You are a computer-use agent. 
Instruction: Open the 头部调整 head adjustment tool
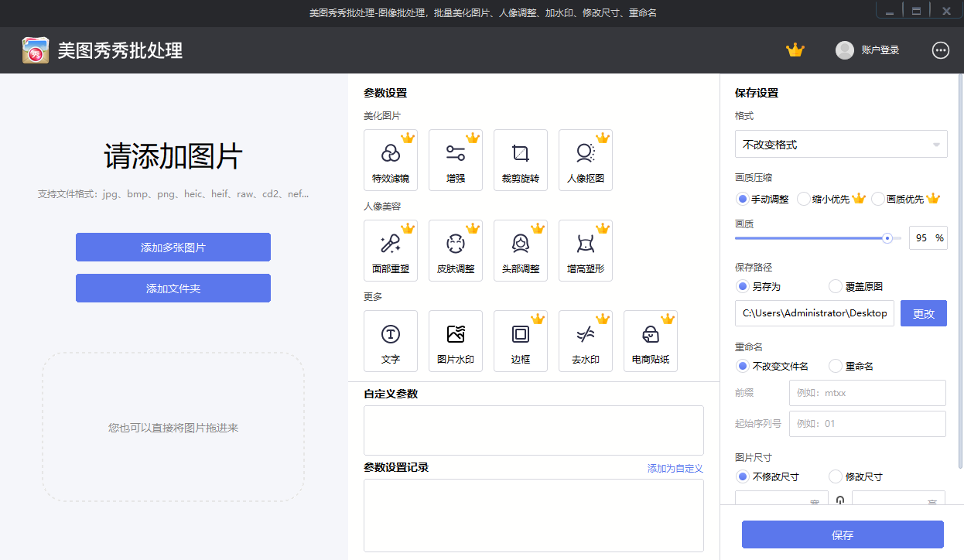[x=521, y=251]
